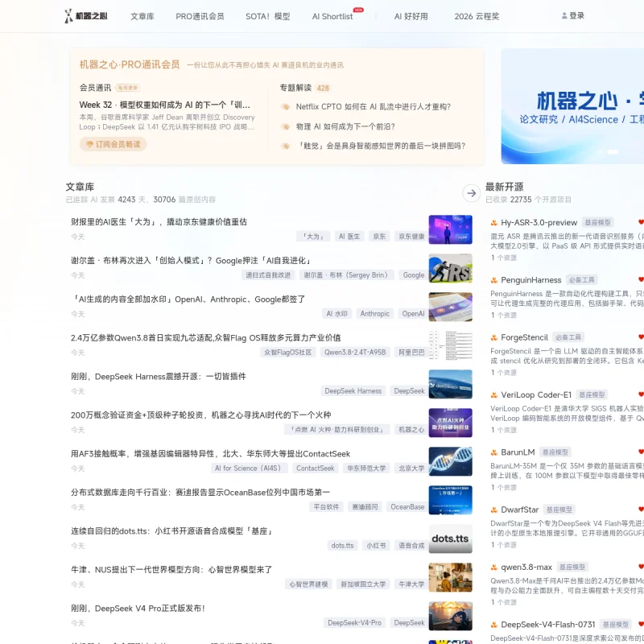The height and width of the screenshot is (644, 644).
Task: Open the dots.tts article thumbnail
Action: pos(450,539)
